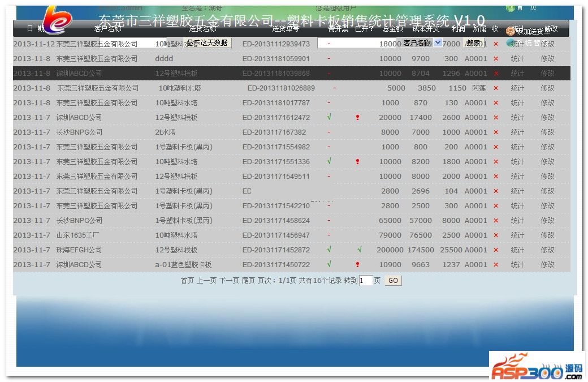
Task: Delete order ED-20131171450722 via red ×
Action: tap(496, 265)
